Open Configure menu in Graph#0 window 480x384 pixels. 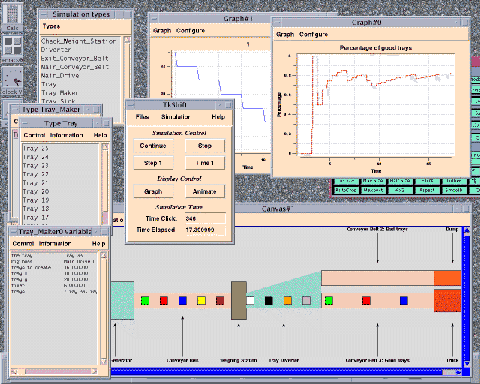[313, 34]
